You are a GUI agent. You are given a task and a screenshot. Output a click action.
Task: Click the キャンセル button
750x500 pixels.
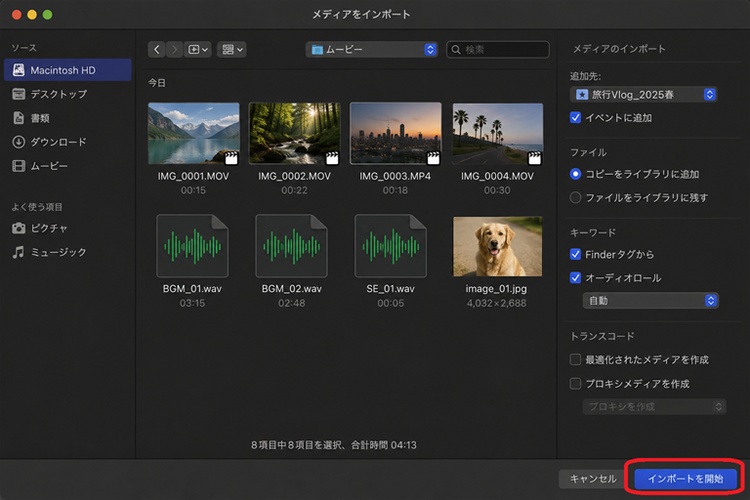pyautogui.click(x=593, y=478)
